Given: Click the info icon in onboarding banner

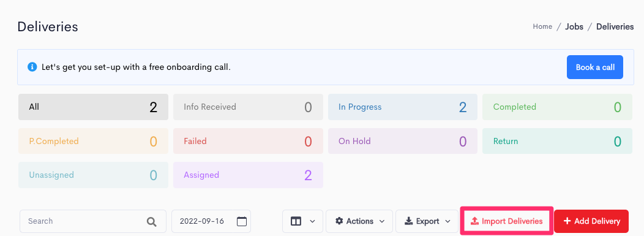Looking at the screenshot, I should pos(32,67).
